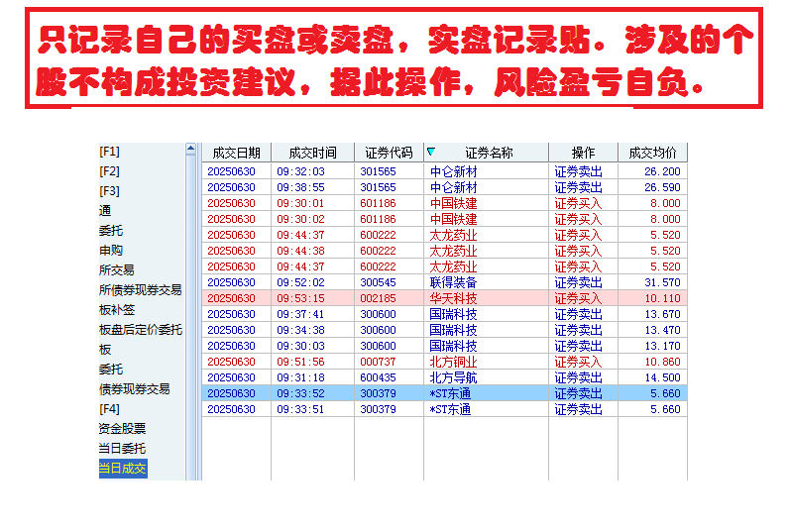Select the 委托 entry directly above 债券现券交易
The height and width of the screenshot is (532, 790).
111,370
